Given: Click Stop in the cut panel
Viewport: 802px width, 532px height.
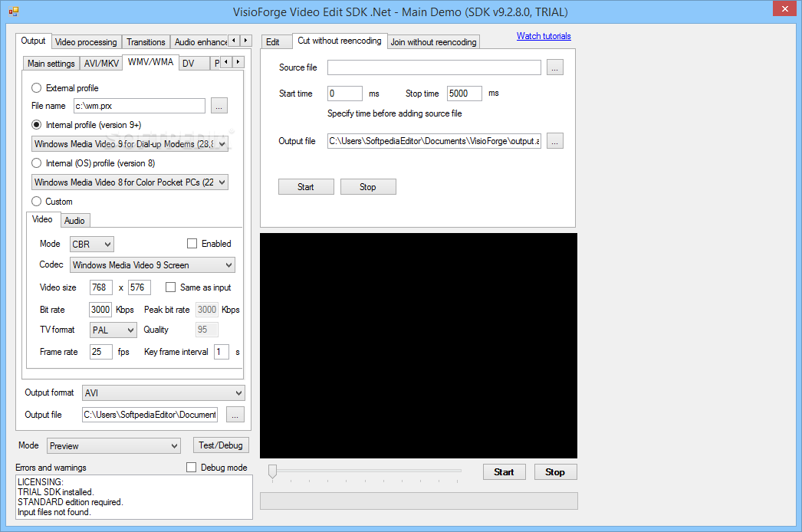Looking at the screenshot, I should pyautogui.click(x=368, y=187).
